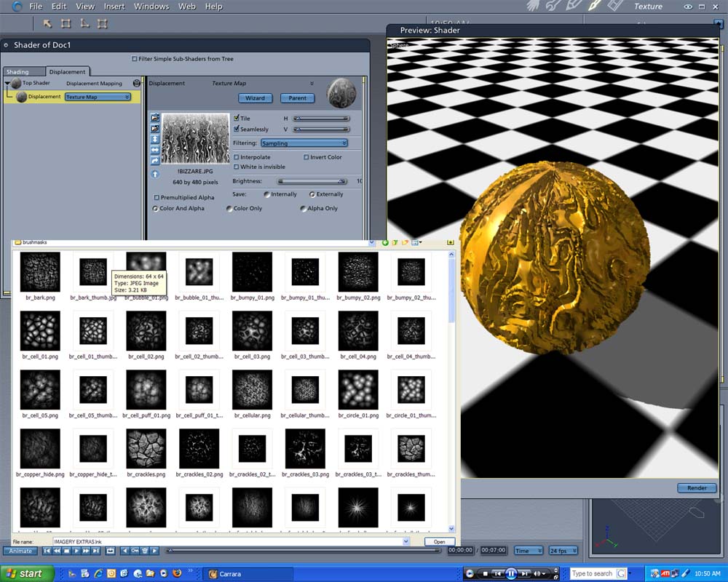Open the Filtering Sampling dropdown

point(304,143)
